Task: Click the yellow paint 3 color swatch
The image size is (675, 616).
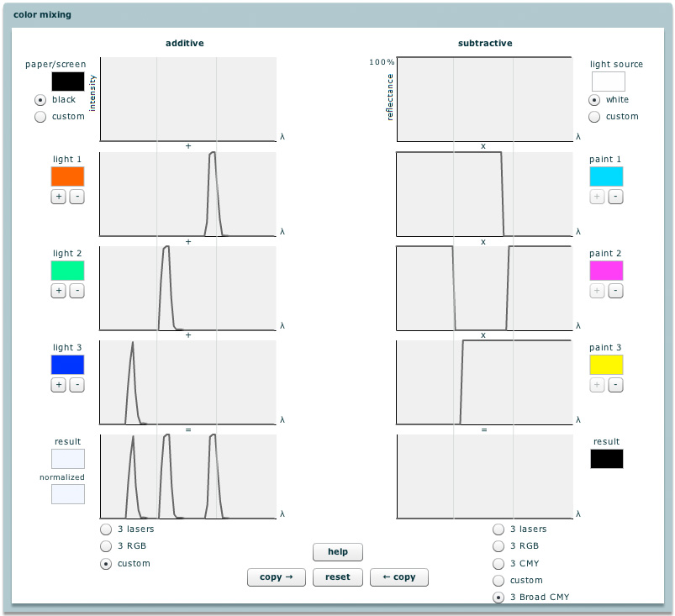Action: (606, 365)
